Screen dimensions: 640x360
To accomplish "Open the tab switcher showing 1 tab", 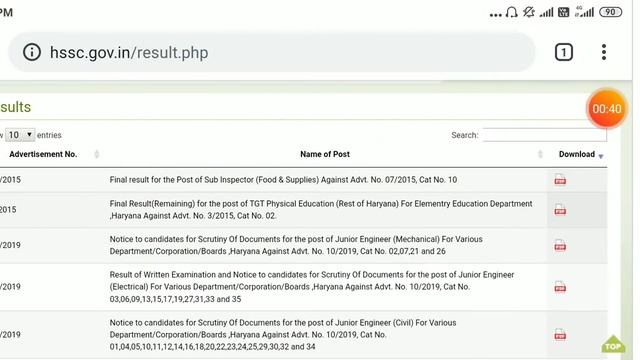I will click(x=564, y=52).
